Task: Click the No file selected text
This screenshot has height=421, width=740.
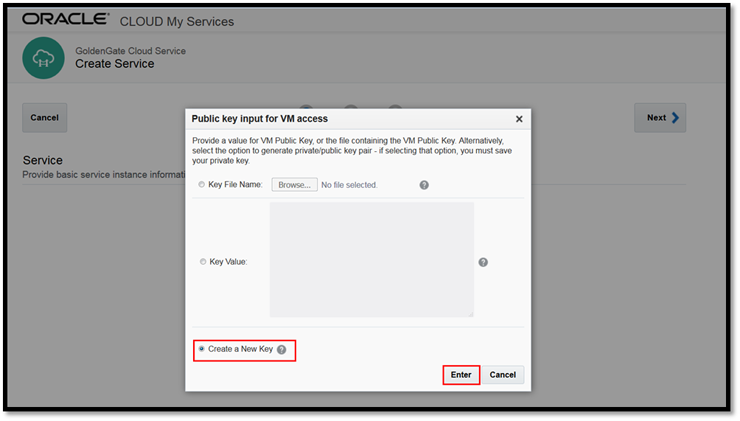Action: tap(349, 185)
